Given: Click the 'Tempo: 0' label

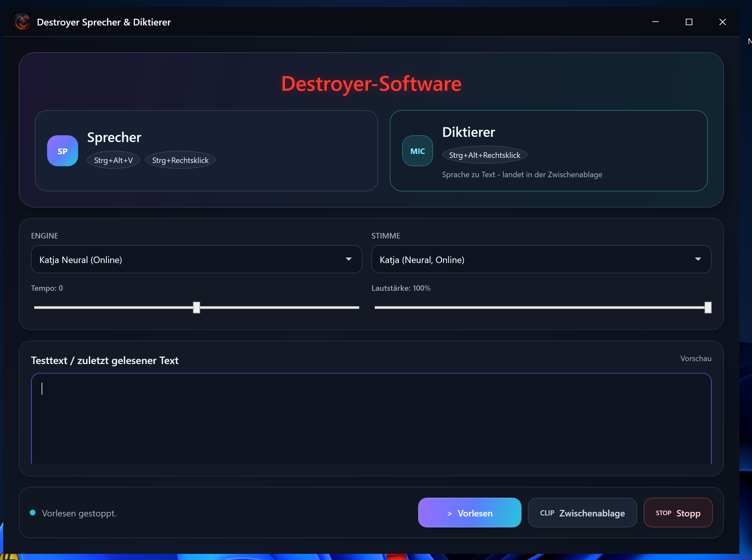Looking at the screenshot, I should click(x=47, y=288).
